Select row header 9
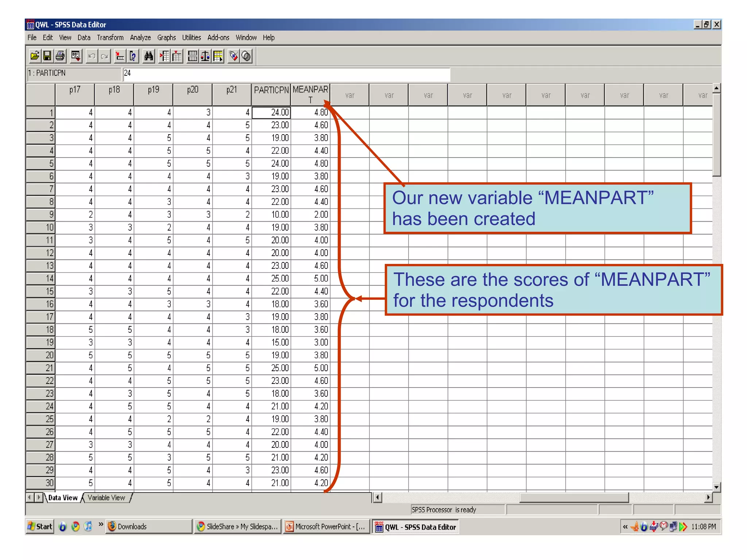Viewport: 747px width, 560px height. pos(40,215)
